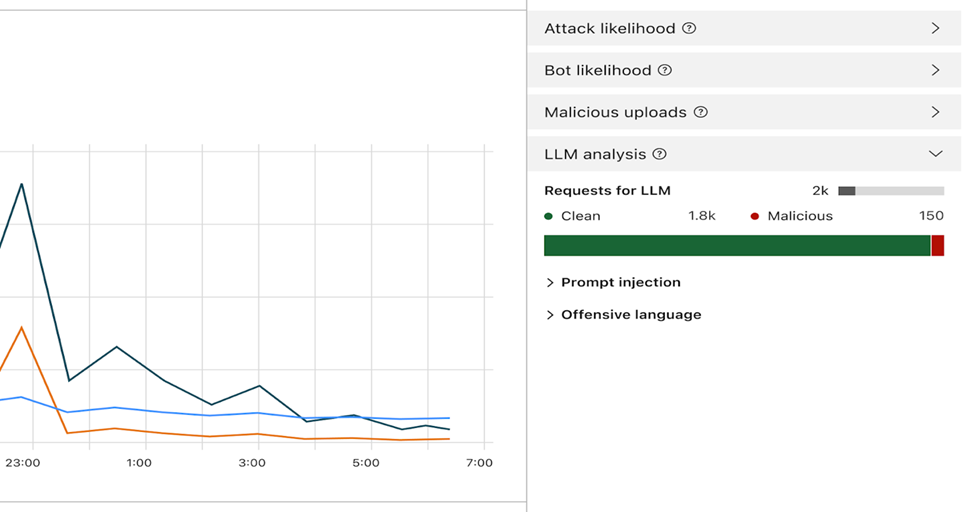This screenshot has width=975, height=512.
Task: Click the green Clean segment of the bar
Action: [x=736, y=246]
